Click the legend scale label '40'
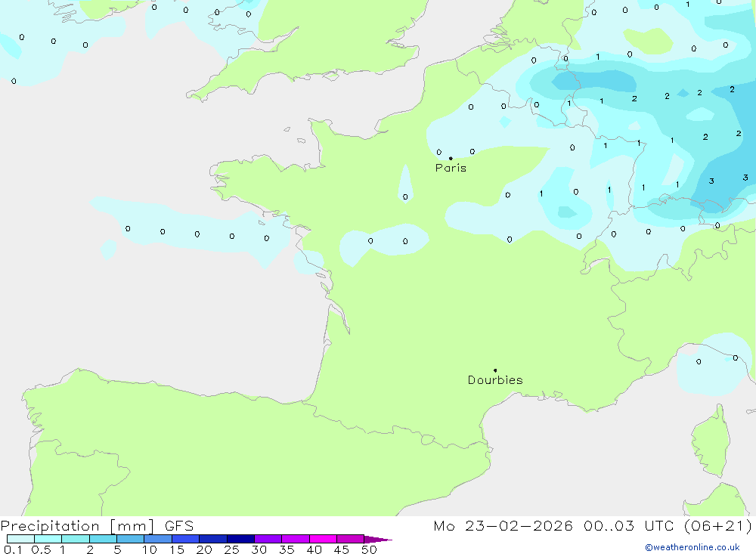 (x=314, y=549)
